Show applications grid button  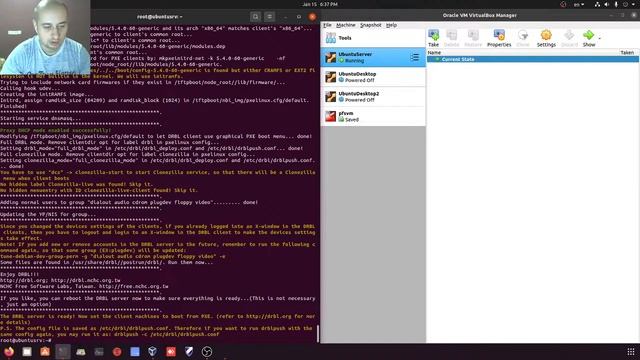coord(631,351)
